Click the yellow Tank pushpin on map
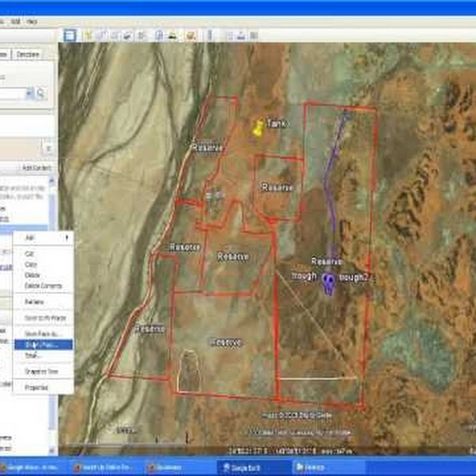The image size is (476, 476). (258, 127)
